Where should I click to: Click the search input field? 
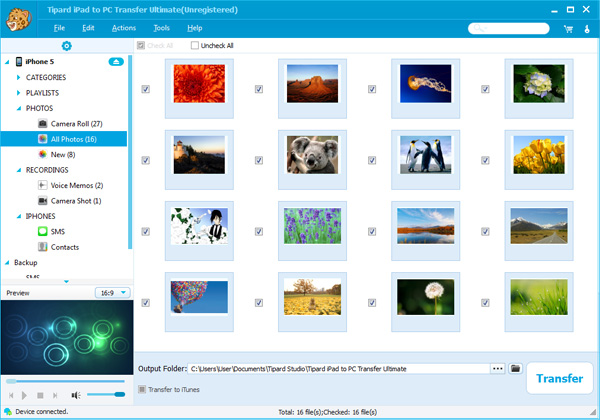[x=509, y=28]
